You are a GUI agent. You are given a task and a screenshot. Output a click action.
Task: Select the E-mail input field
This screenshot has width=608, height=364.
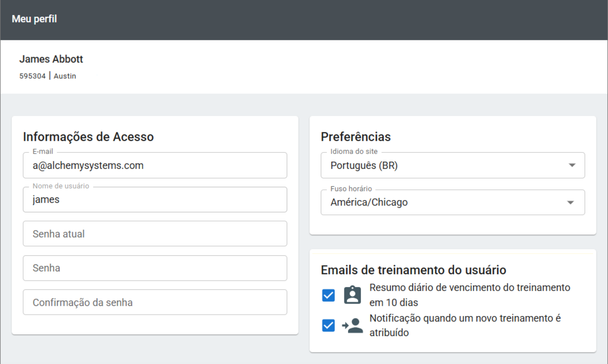click(155, 165)
